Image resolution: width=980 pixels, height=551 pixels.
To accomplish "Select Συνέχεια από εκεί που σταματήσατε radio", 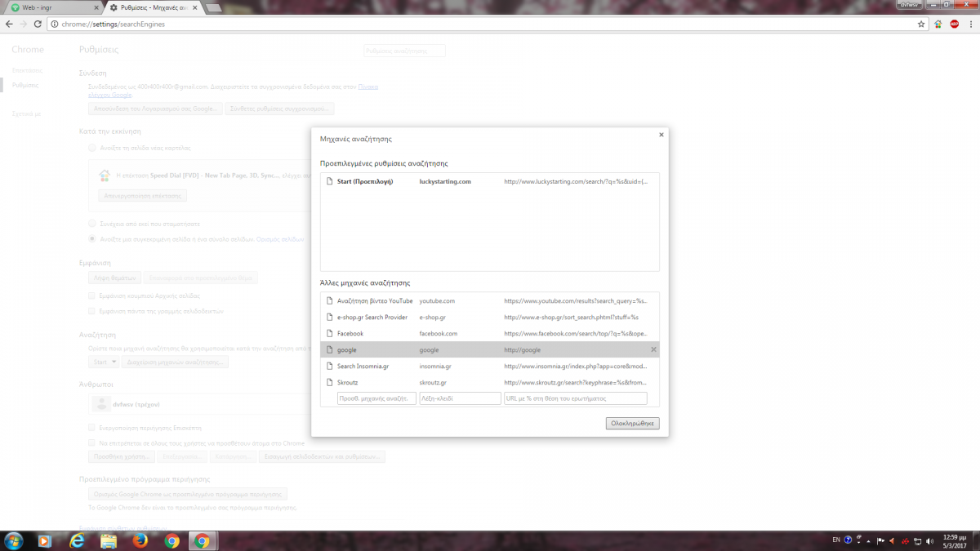I will (x=91, y=223).
